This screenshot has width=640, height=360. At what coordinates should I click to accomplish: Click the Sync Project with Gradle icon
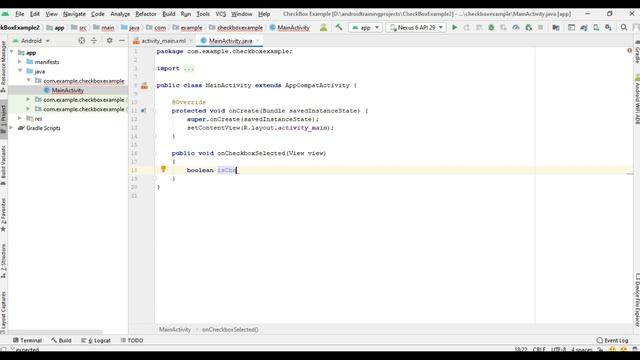[x=584, y=27]
